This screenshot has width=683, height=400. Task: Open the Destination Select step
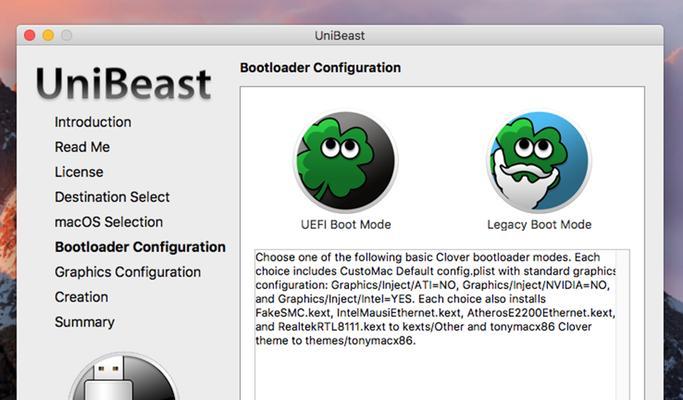pyautogui.click(x=112, y=197)
